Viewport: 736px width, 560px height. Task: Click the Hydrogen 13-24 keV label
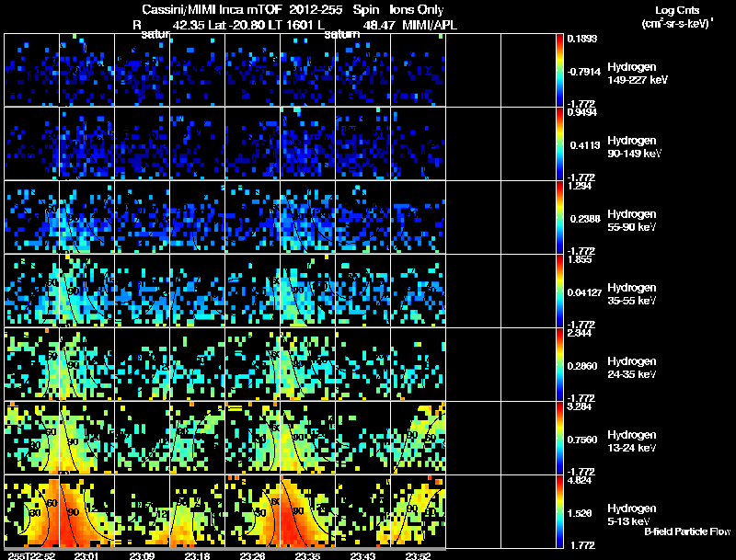(632, 441)
